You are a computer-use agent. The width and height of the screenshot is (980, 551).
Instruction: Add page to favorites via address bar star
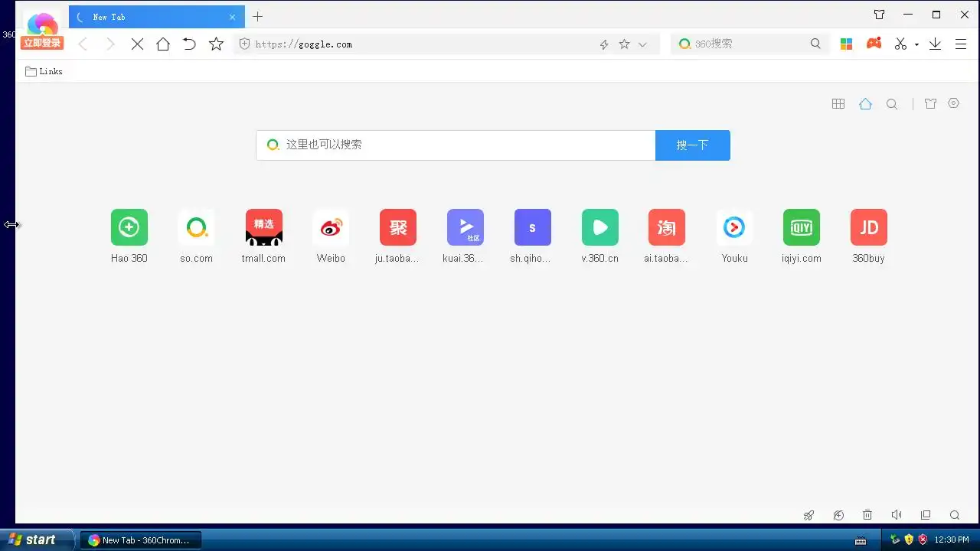(x=624, y=44)
